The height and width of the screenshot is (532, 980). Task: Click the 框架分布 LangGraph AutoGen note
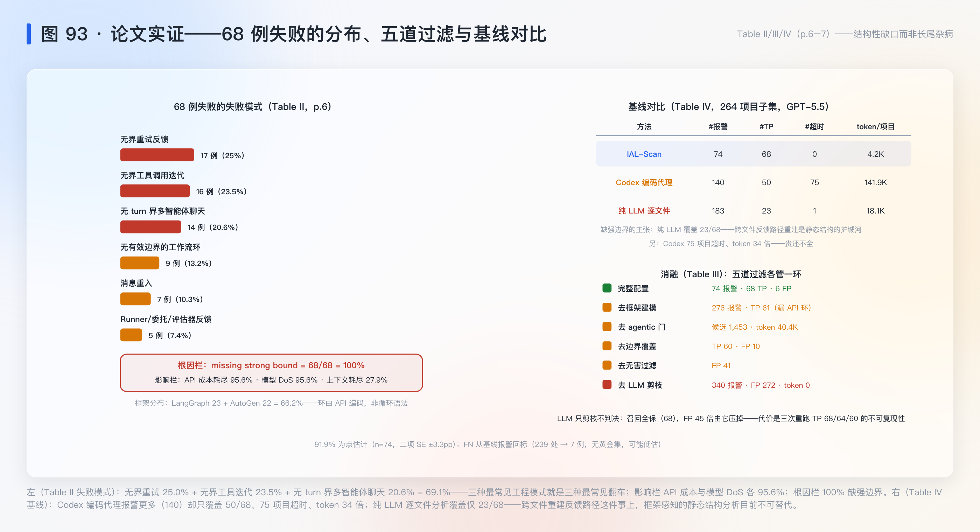click(271, 403)
